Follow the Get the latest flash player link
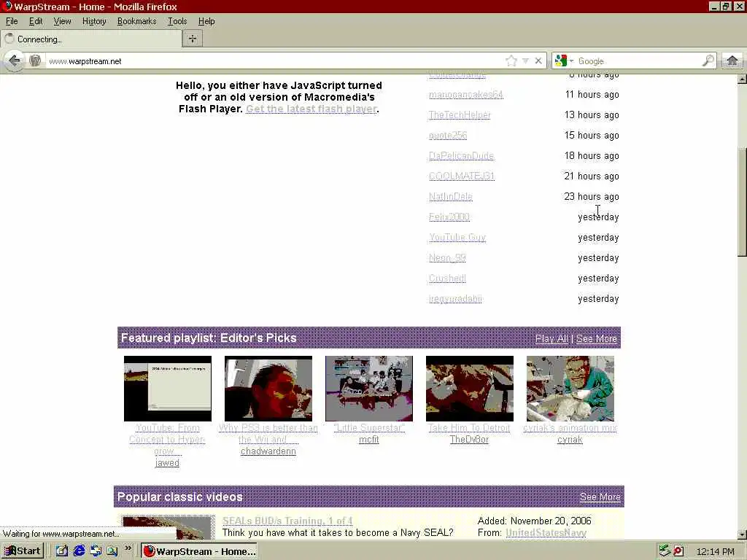747x560 pixels. tap(311, 109)
